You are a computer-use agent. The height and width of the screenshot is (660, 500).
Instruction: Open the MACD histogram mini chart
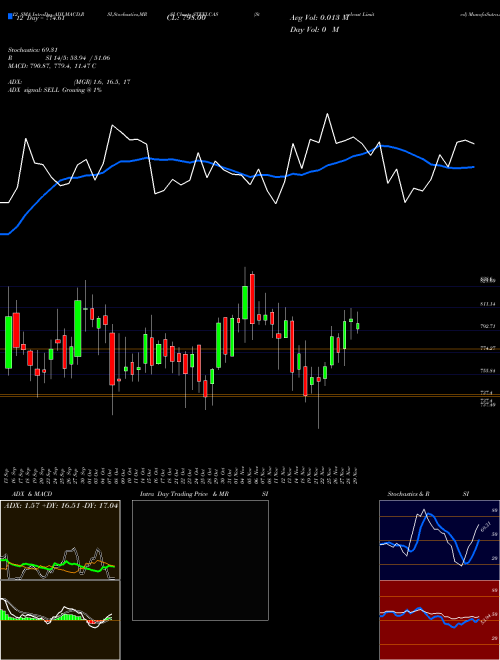pyautogui.click(x=60, y=620)
